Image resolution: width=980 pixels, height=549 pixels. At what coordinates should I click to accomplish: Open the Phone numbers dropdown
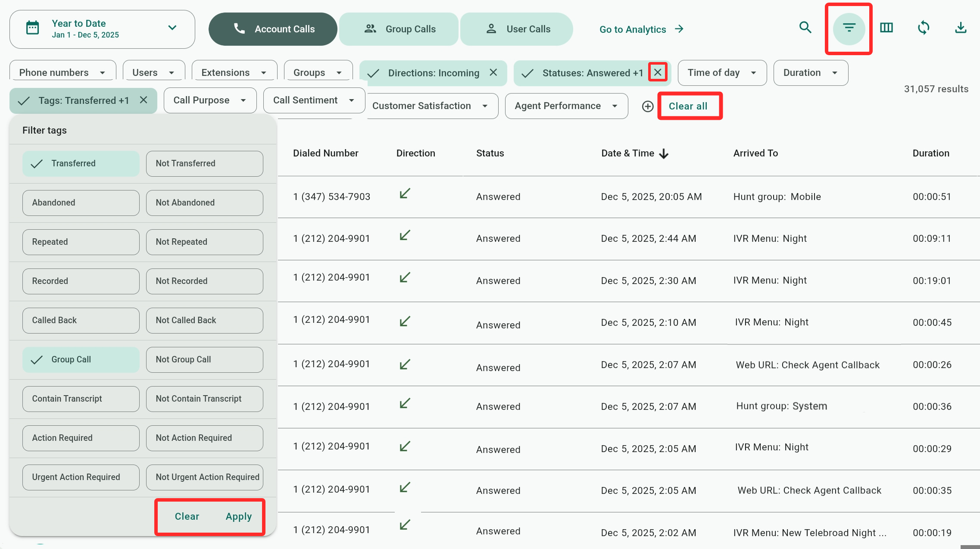(62, 72)
